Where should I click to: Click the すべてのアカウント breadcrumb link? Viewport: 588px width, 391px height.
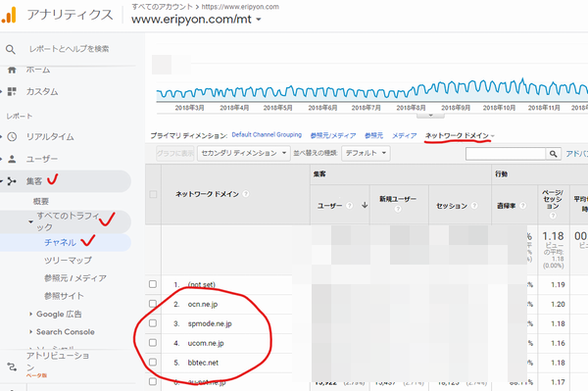(x=162, y=7)
